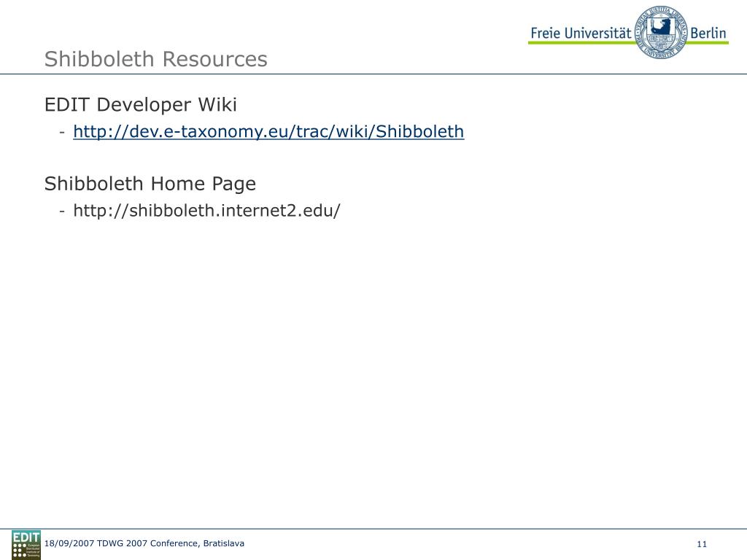
Task: Click the EDIT logo in the footer
Action: tap(26, 544)
